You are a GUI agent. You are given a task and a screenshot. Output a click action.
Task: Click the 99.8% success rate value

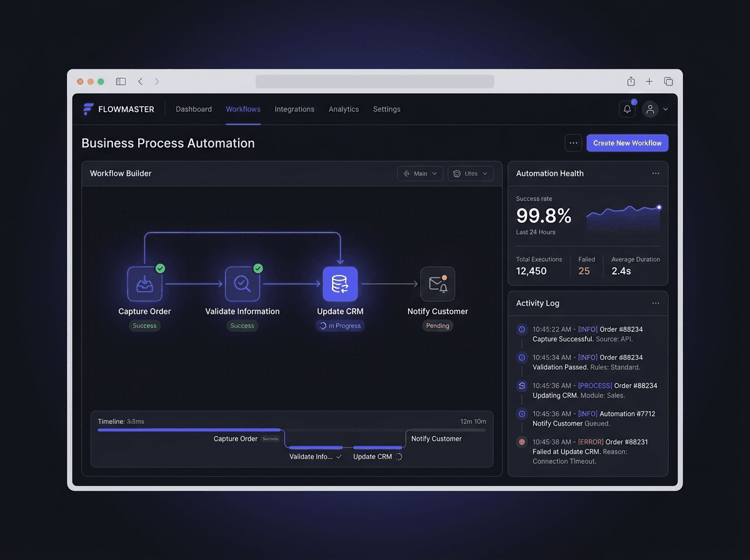544,216
